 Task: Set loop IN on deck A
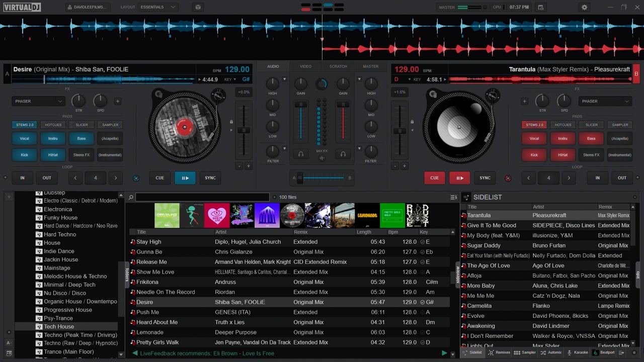(x=22, y=178)
